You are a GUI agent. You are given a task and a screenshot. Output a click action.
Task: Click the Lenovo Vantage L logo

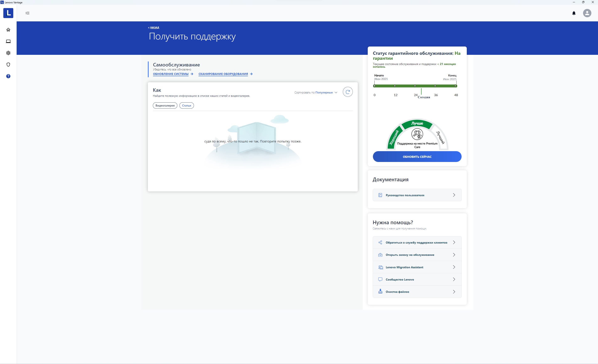(8, 13)
